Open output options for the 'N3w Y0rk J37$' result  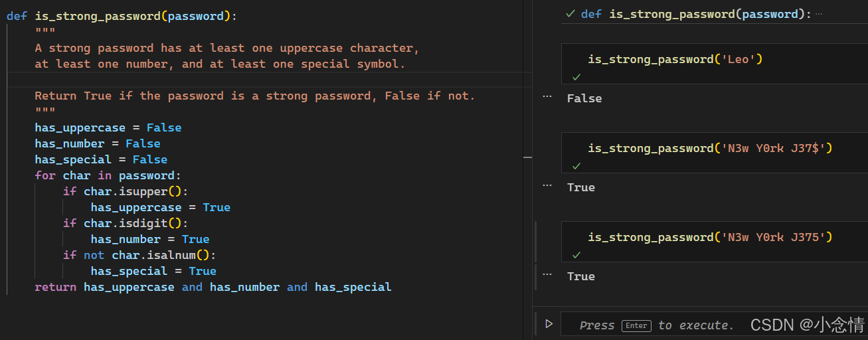point(547,185)
